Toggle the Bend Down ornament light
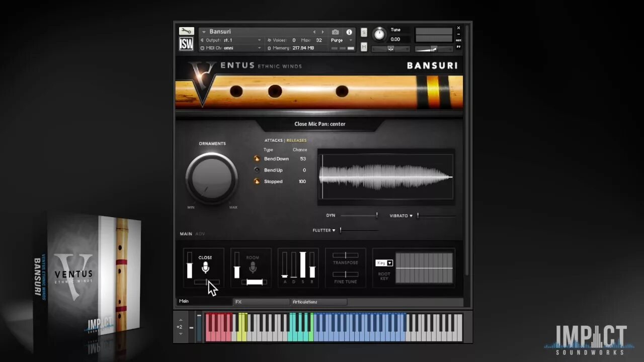Viewport: 644px width, 362px height. [257, 159]
